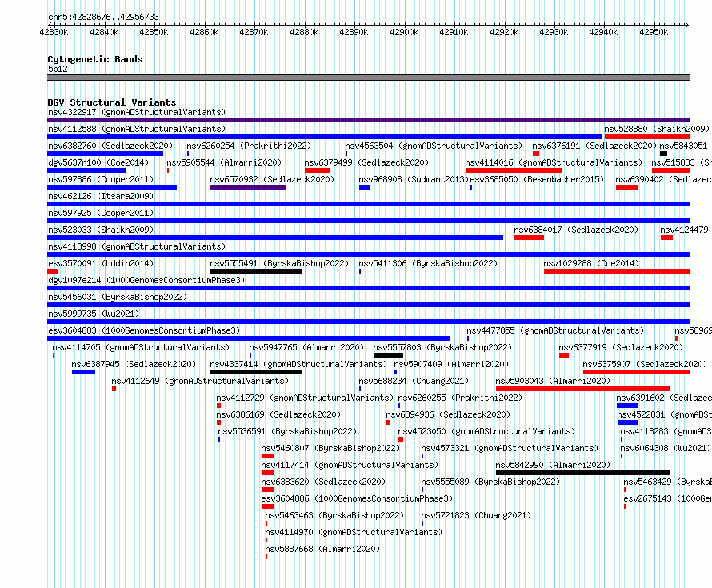Open nsv6386169 (Sedlazeck2020) variant

pyautogui.click(x=278, y=414)
